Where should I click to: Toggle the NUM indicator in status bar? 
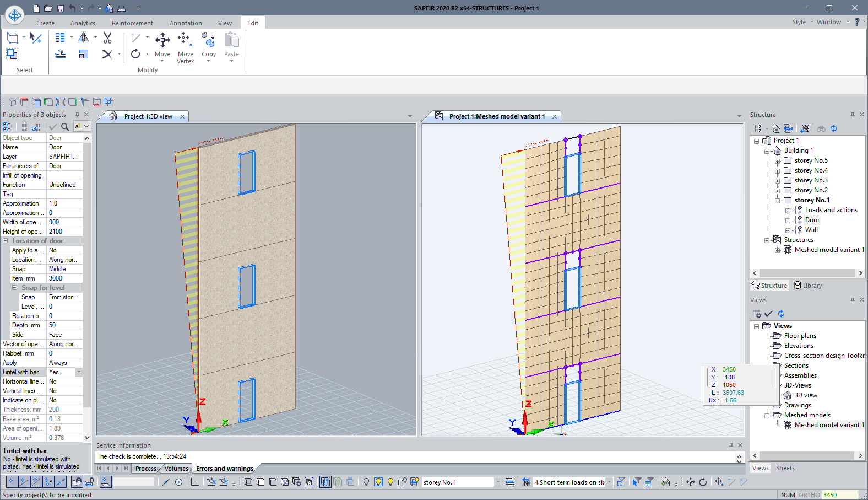pyautogui.click(x=788, y=495)
